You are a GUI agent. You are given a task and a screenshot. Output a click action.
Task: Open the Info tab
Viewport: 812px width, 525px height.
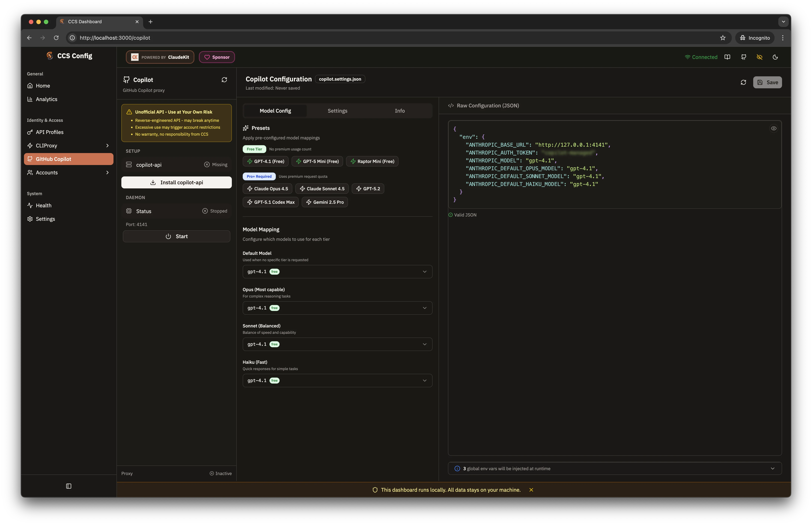(x=399, y=110)
